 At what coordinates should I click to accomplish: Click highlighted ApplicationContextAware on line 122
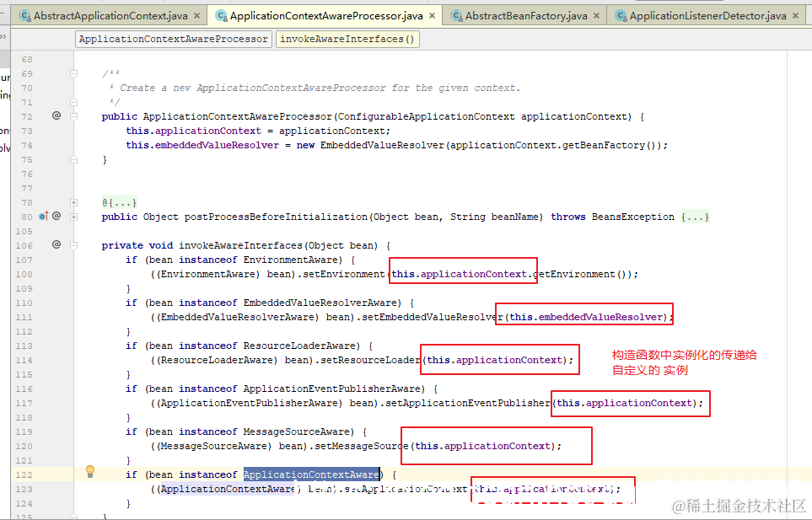(x=311, y=474)
